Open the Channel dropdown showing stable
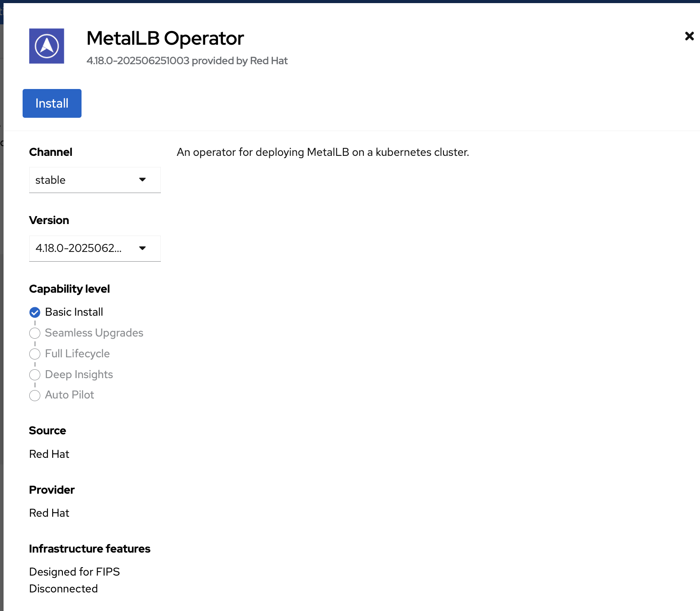Image resolution: width=700 pixels, height=611 pixels. click(95, 180)
